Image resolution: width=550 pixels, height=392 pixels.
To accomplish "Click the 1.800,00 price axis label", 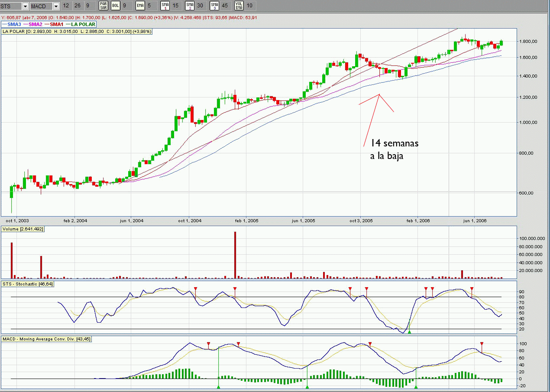I will [528, 41].
